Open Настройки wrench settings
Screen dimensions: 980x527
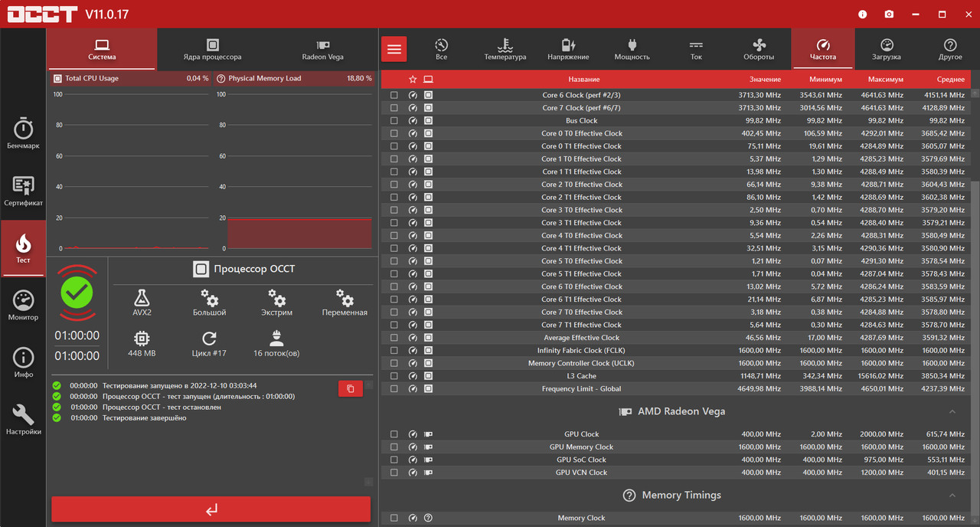tap(23, 420)
